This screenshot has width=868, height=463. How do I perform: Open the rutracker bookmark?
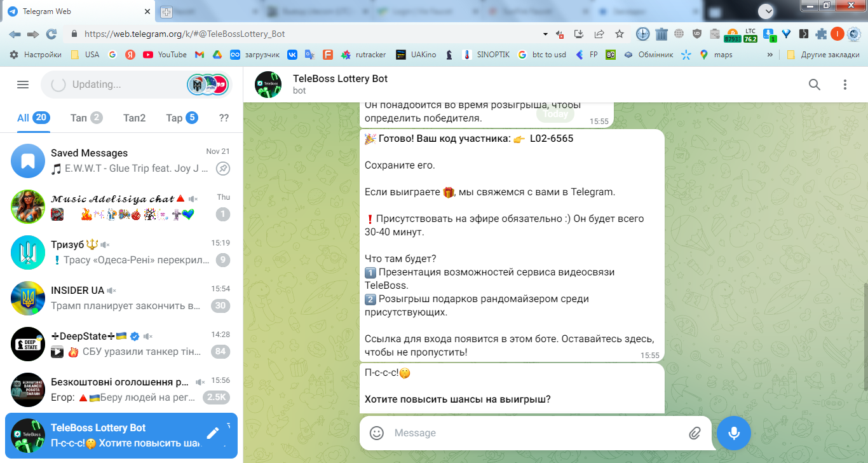(x=363, y=55)
